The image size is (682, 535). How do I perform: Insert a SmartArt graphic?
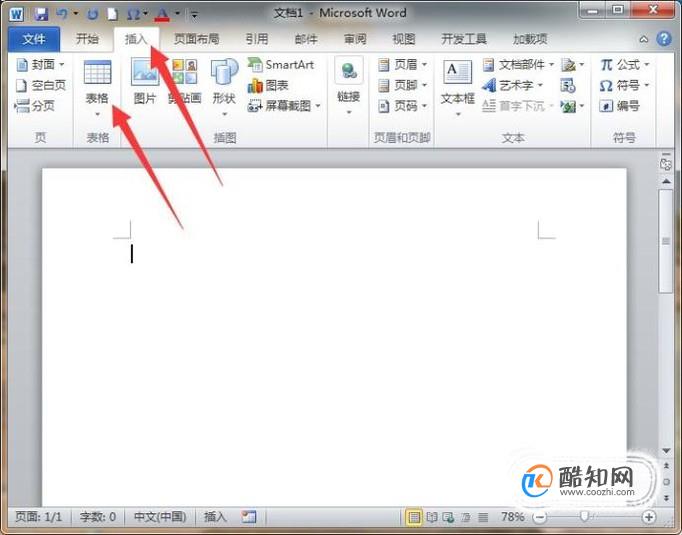point(281,65)
